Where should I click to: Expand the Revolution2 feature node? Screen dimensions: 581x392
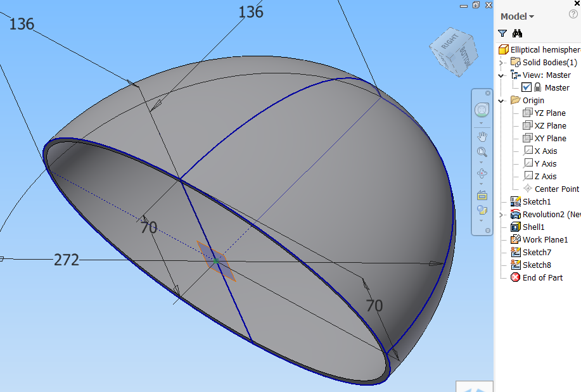501,214
